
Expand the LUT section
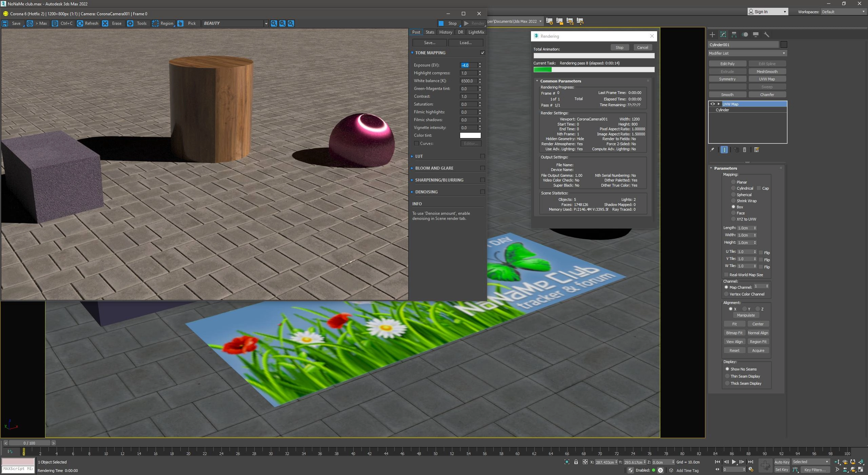tap(412, 156)
